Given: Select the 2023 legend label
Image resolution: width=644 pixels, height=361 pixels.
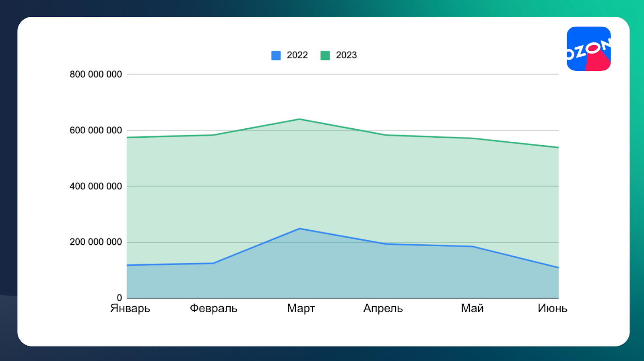Looking at the screenshot, I should [347, 55].
